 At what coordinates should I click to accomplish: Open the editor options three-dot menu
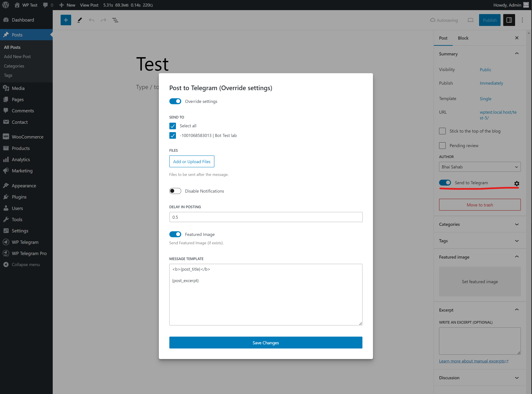[522, 20]
